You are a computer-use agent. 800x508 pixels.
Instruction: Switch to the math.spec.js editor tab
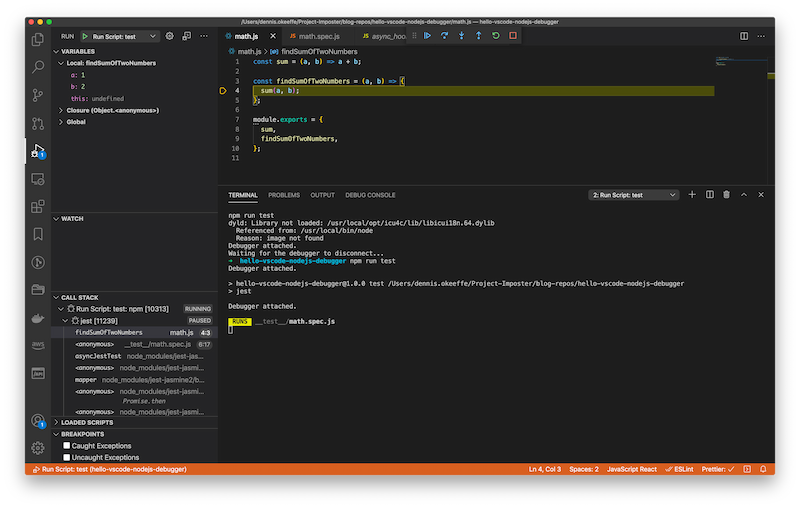pos(321,36)
